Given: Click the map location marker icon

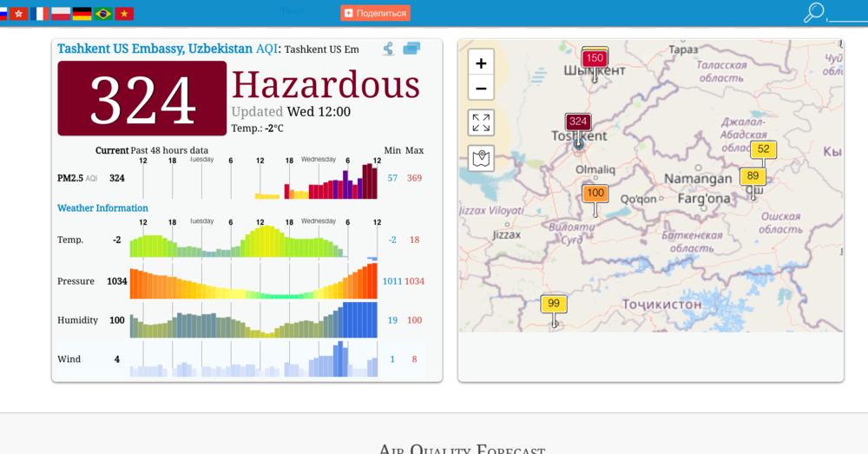Looking at the screenshot, I should click(x=481, y=158).
